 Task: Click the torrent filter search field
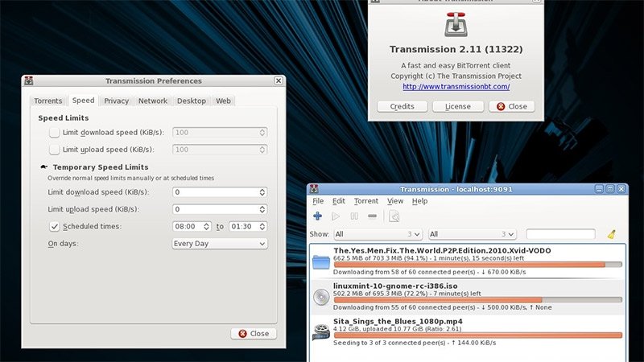(560, 234)
